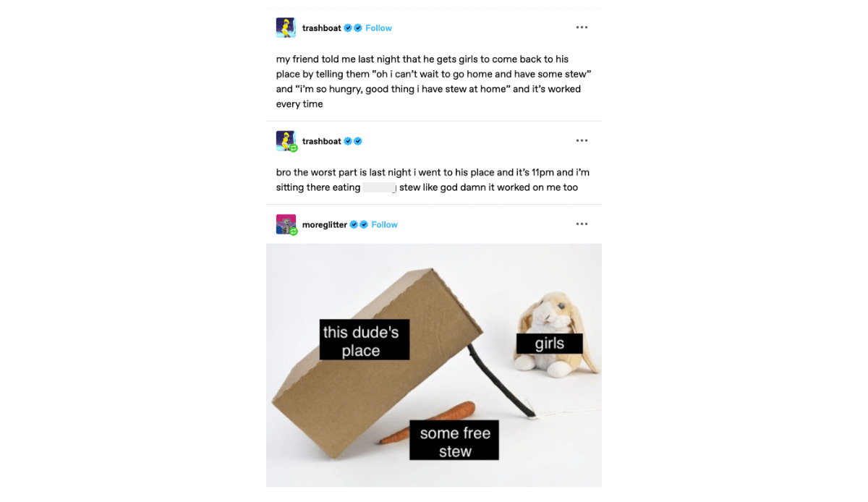Click green reblog badge on second trashboat avatar
Image resolution: width=868 pixels, height=502 pixels.
click(x=294, y=148)
